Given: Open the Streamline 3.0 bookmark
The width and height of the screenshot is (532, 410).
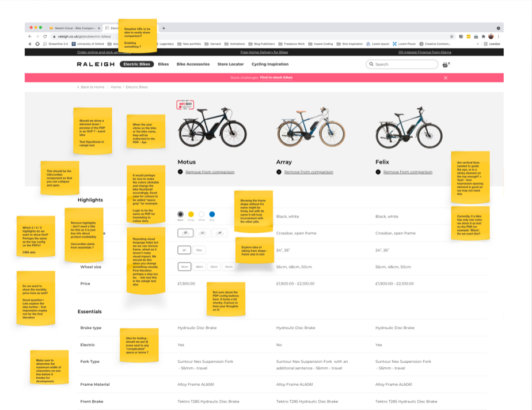Looking at the screenshot, I should tap(55, 44).
